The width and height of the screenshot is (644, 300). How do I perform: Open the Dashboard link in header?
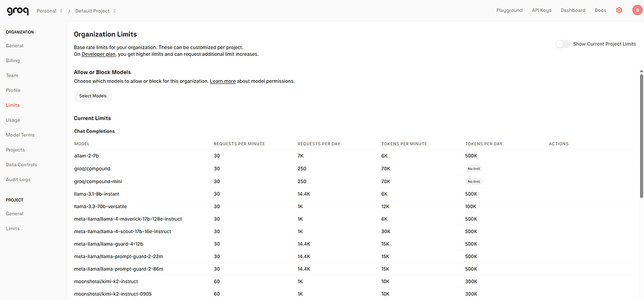coord(573,11)
